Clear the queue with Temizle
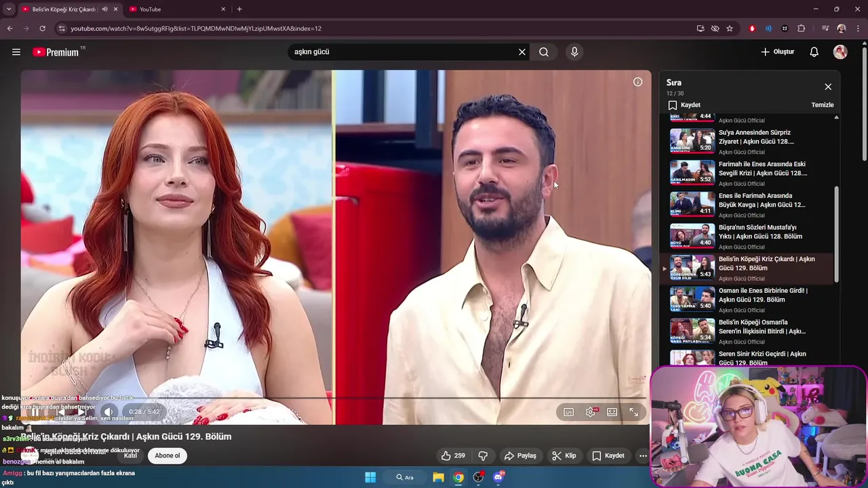Viewport: 868px width, 488px height. click(x=823, y=105)
